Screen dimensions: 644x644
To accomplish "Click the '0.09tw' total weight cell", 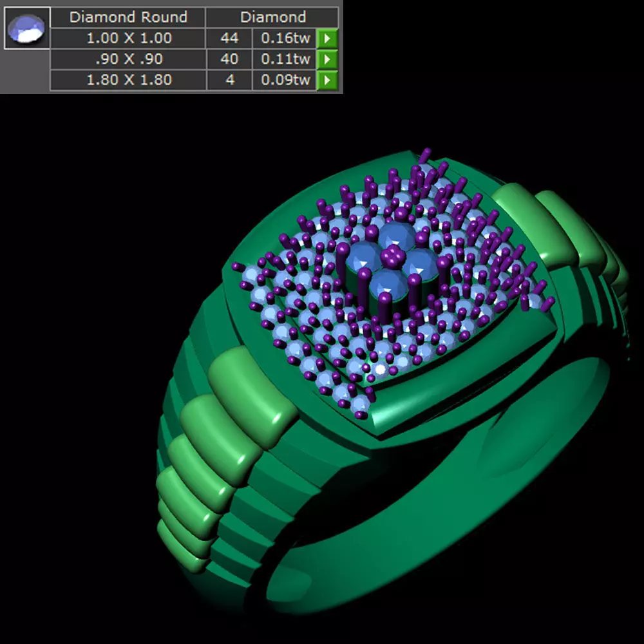I will [x=284, y=80].
